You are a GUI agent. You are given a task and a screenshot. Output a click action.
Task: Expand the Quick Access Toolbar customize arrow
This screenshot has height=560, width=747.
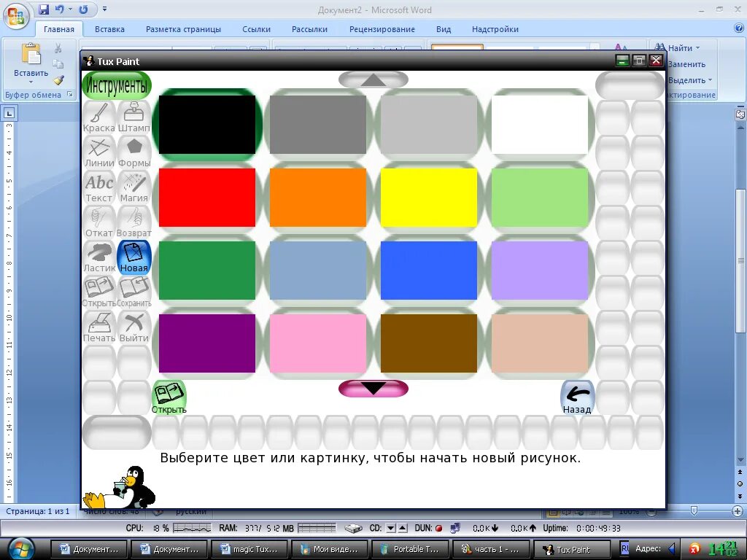[105, 9]
